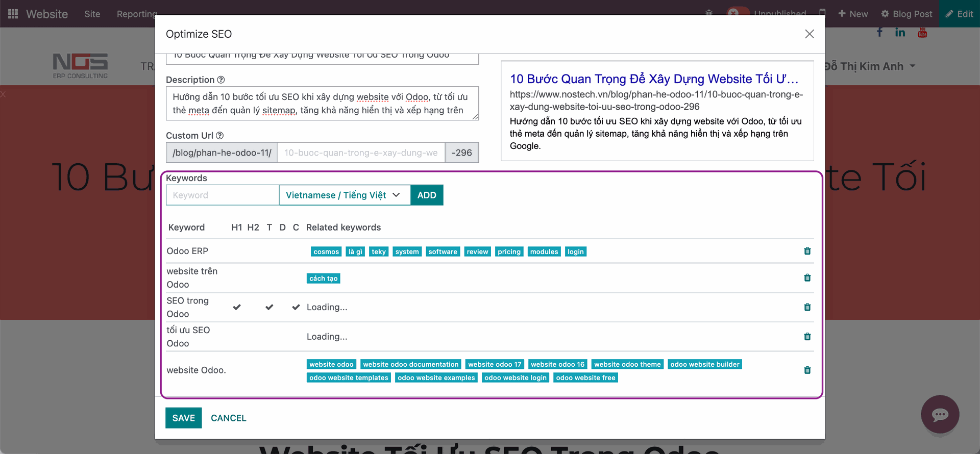
Task: Toggle the Unpublished switch
Action: pyautogui.click(x=738, y=13)
